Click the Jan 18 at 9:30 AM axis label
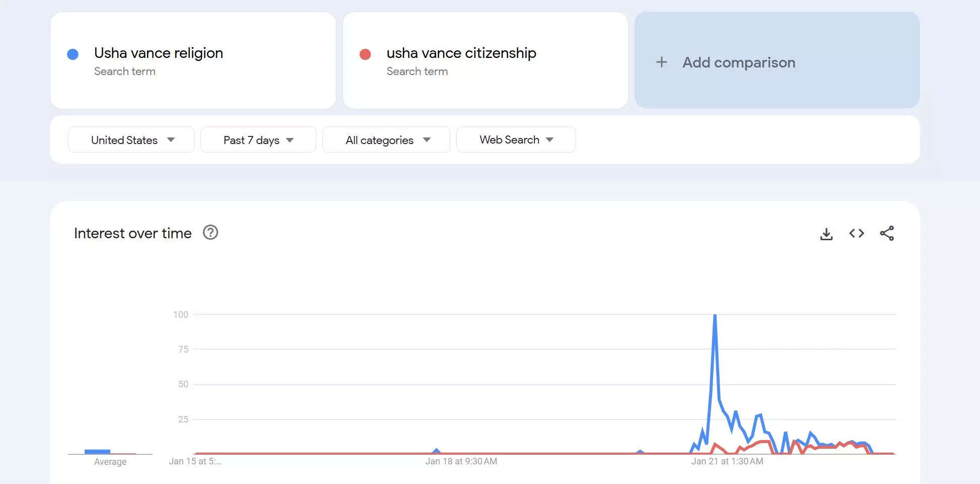The height and width of the screenshot is (484, 980). pyautogui.click(x=461, y=461)
